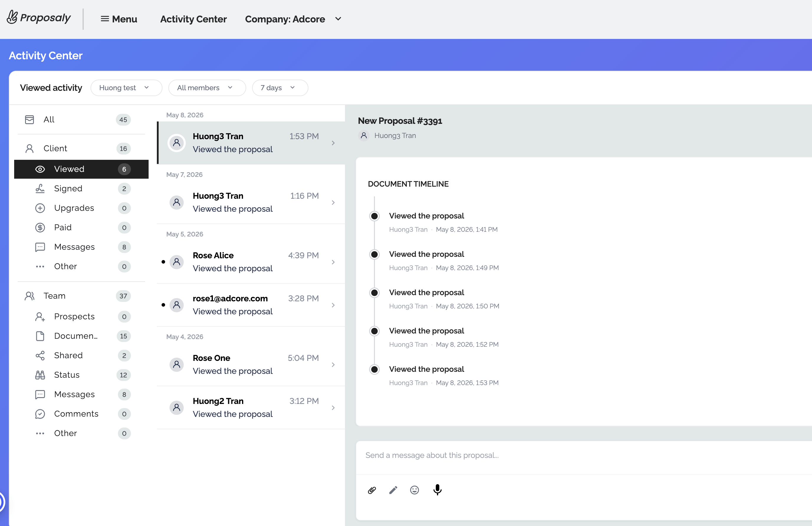This screenshot has height=526, width=812.
Task: Click the May 5, 2026 date header
Action: pos(185,234)
